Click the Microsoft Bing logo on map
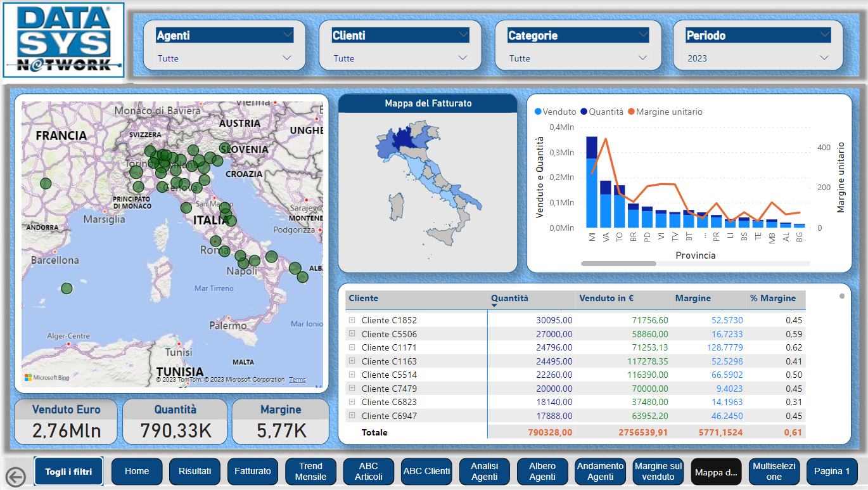This screenshot has width=868, height=490. [x=47, y=378]
